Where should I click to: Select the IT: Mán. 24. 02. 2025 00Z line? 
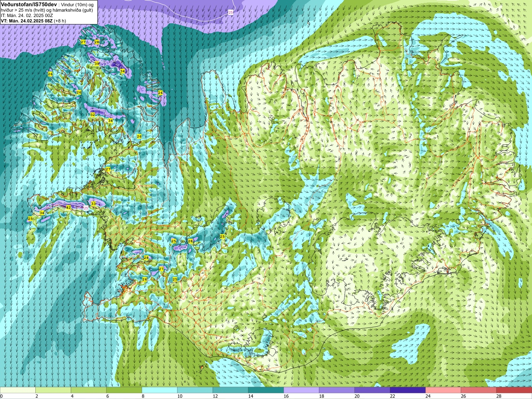[x=27, y=15]
